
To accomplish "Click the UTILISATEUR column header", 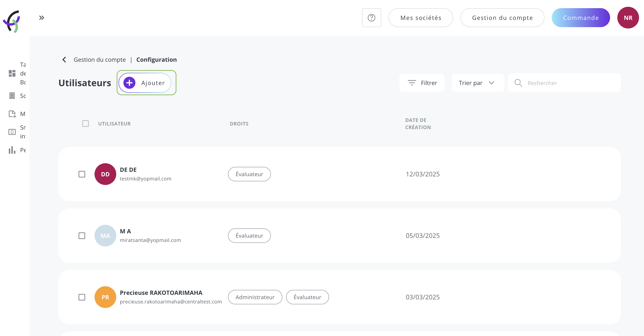I will pyautogui.click(x=114, y=123).
